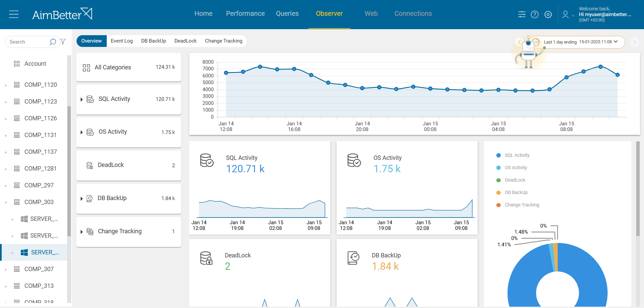Click the OS Activity card icon
The image size is (644, 308).
click(x=354, y=160)
